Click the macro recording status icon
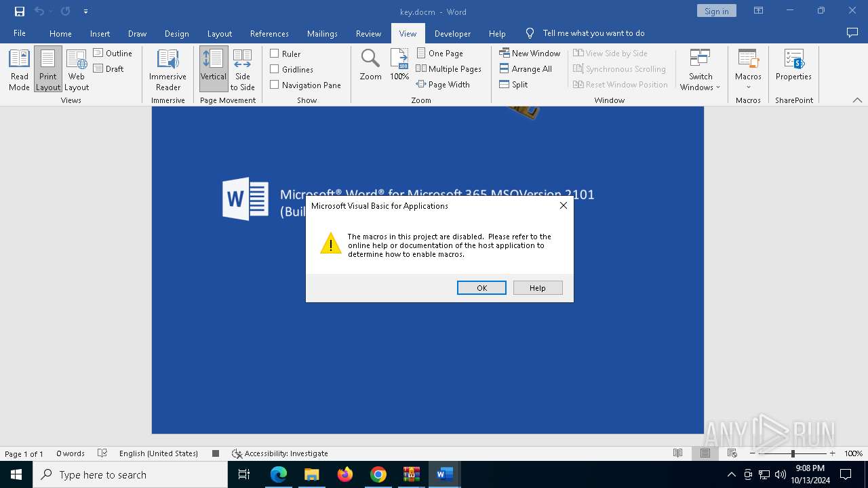868x488 pixels. [216, 453]
